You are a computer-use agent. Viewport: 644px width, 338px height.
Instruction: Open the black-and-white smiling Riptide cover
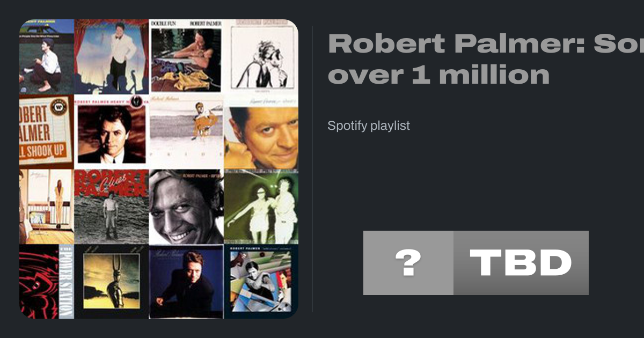(186, 207)
